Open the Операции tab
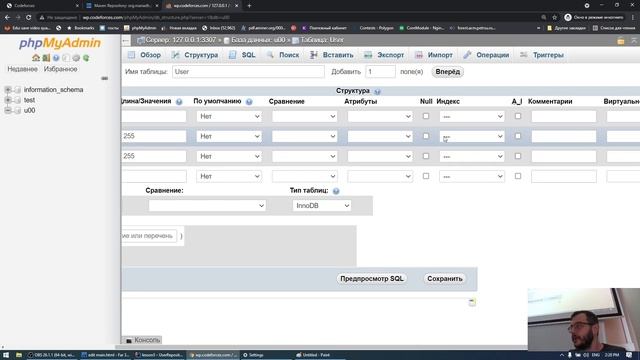This screenshot has width=640, height=360. coord(486,55)
